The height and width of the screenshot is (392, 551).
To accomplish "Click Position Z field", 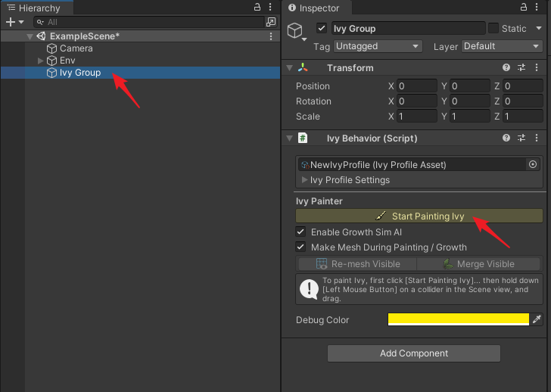I will pyautogui.click(x=523, y=86).
